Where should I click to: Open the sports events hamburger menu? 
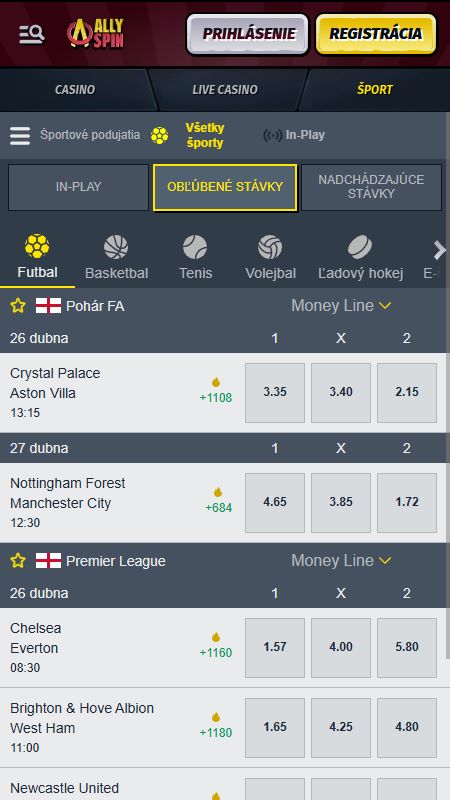tap(20, 135)
